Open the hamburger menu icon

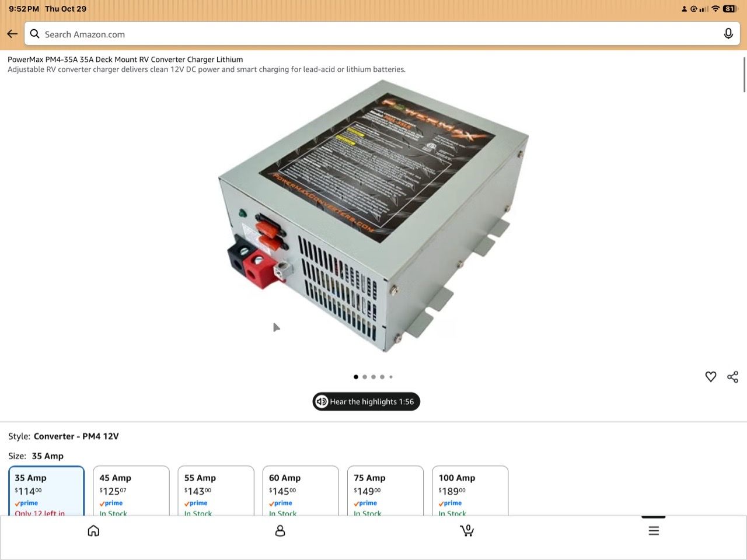point(654,530)
